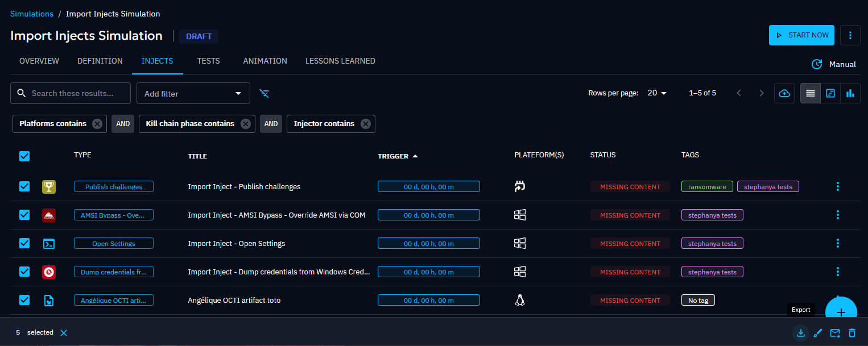The image size is (868, 346).
Task: Clear all filters using the crossed-filter icon
Action: click(264, 93)
